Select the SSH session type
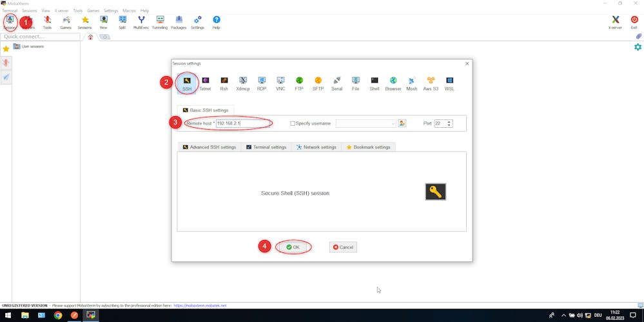 (x=187, y=83)
